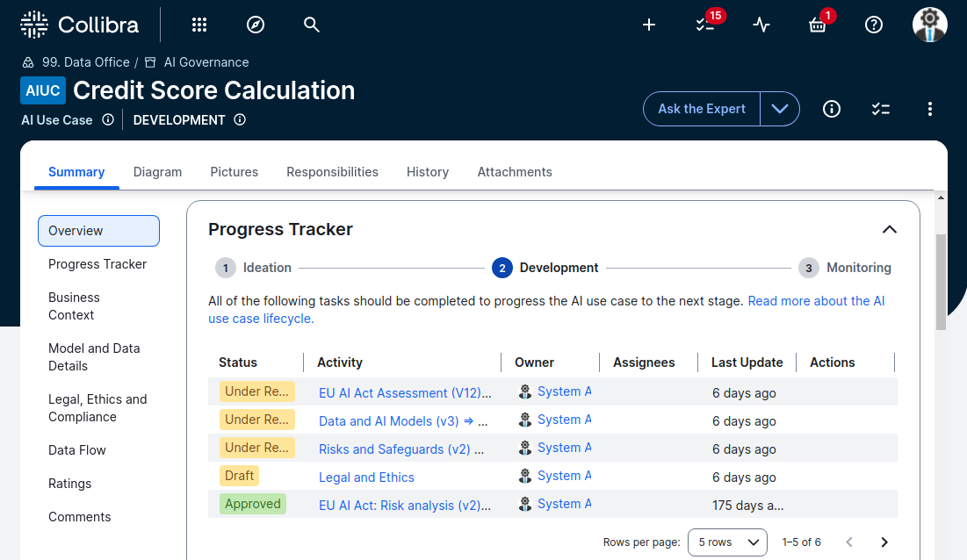Click the vertical scrollbar thumb
Image resolution: width=967 pixels, height=560 pixels.
click(941, 282)
